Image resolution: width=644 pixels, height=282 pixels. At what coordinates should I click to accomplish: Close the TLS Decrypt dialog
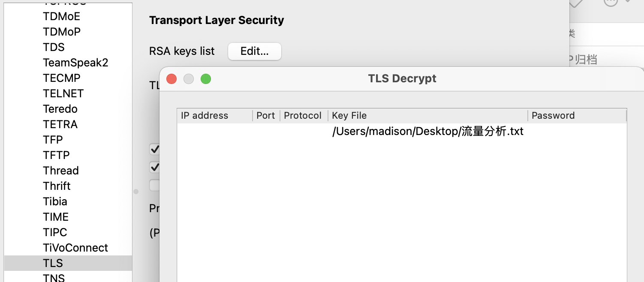coord(172,79)
